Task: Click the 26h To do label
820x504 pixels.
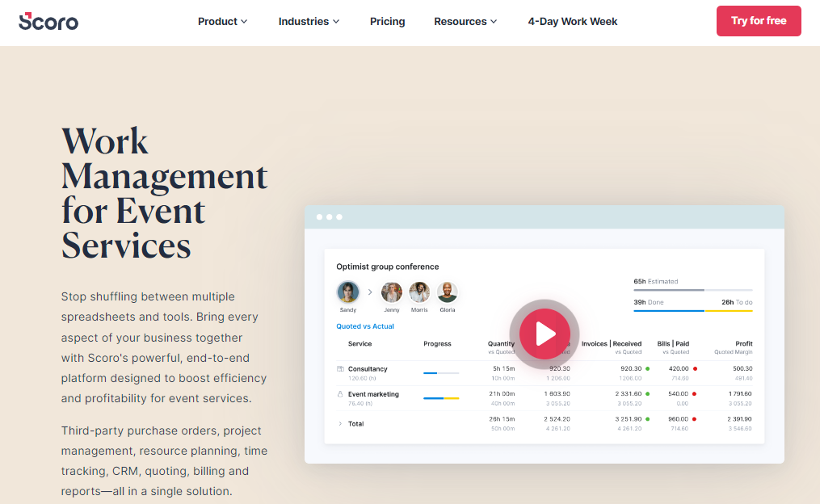Action: [x=737, y=302]
